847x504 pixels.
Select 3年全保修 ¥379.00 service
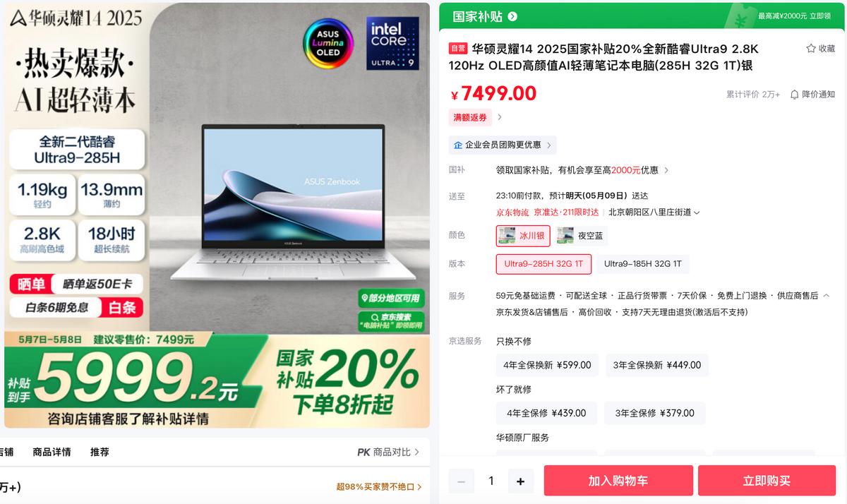[x=654, y=413]
